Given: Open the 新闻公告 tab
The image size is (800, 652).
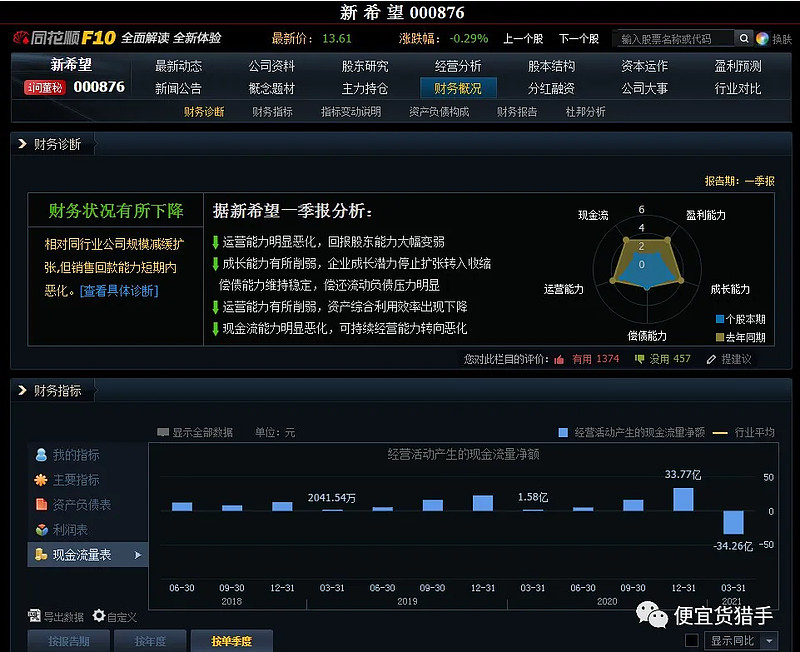Looking at the screenshot, I should pos(178,88).
